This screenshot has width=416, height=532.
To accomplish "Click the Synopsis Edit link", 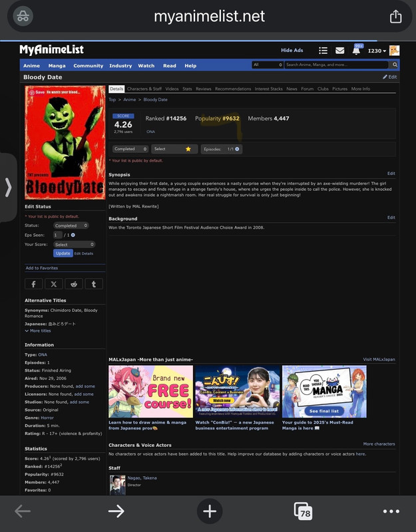I will tap(391, 174).
